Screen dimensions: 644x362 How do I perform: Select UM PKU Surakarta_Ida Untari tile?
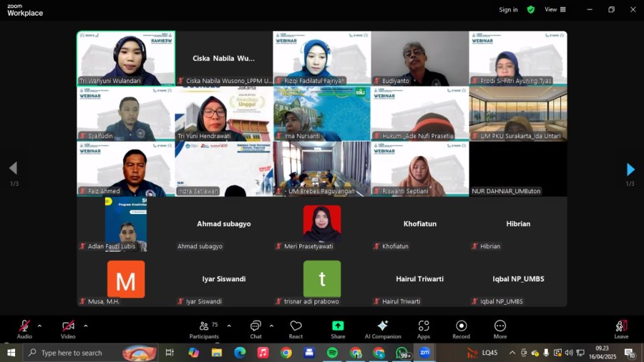[x=518, y=113]
